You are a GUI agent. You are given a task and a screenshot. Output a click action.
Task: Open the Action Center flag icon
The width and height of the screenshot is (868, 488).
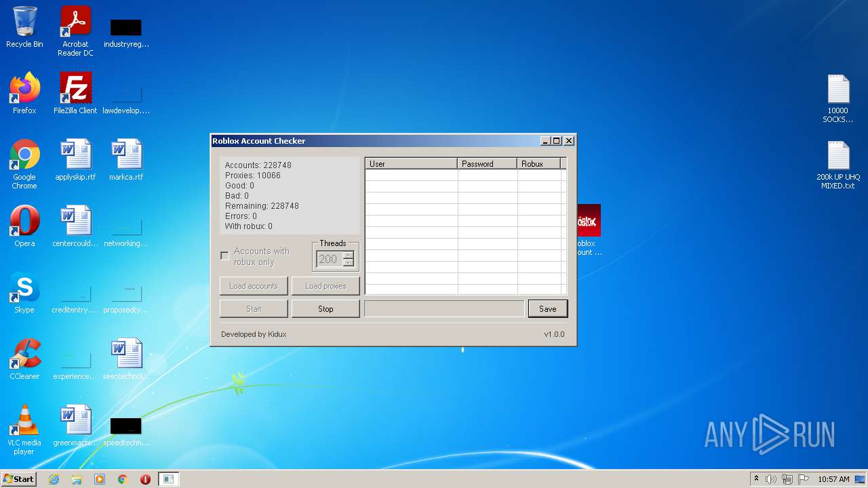coord(804,479)
